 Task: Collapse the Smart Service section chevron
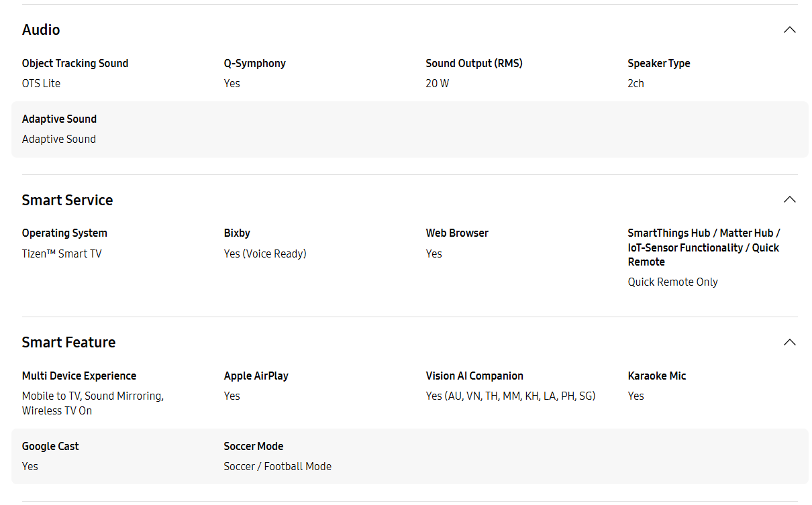790,199
